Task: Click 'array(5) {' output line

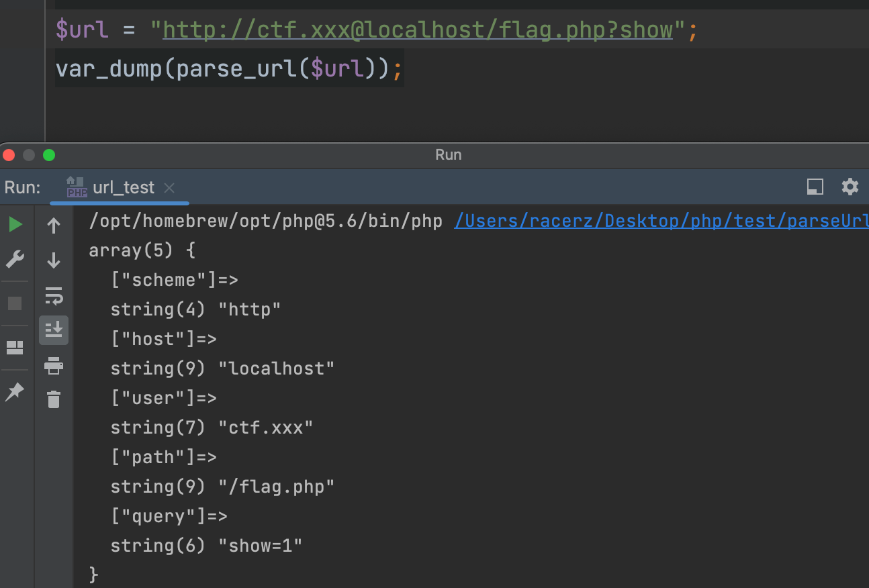Action: 142,250
